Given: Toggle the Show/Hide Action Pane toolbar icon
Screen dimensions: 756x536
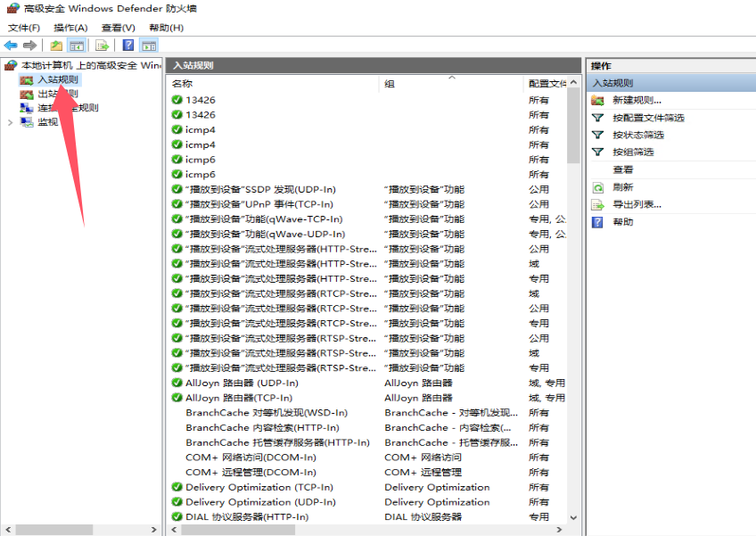Looking at the screenshot, I should point(149,45).
